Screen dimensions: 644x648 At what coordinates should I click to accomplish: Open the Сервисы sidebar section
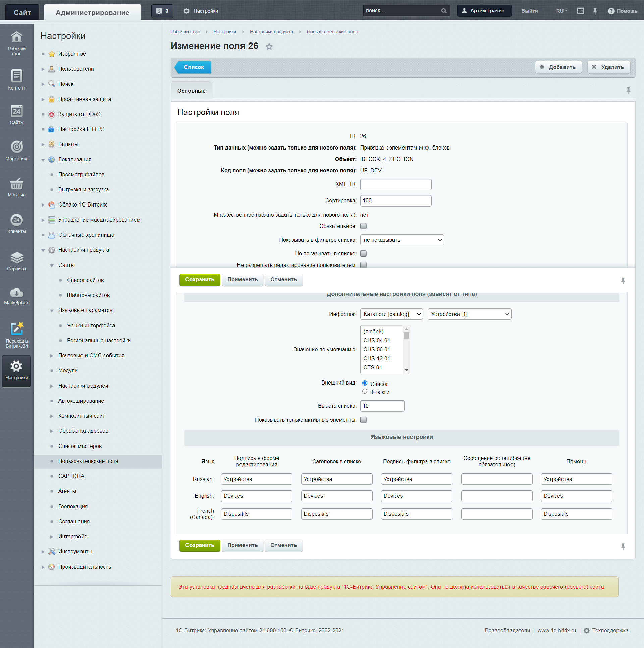click(x=16, y=261)
